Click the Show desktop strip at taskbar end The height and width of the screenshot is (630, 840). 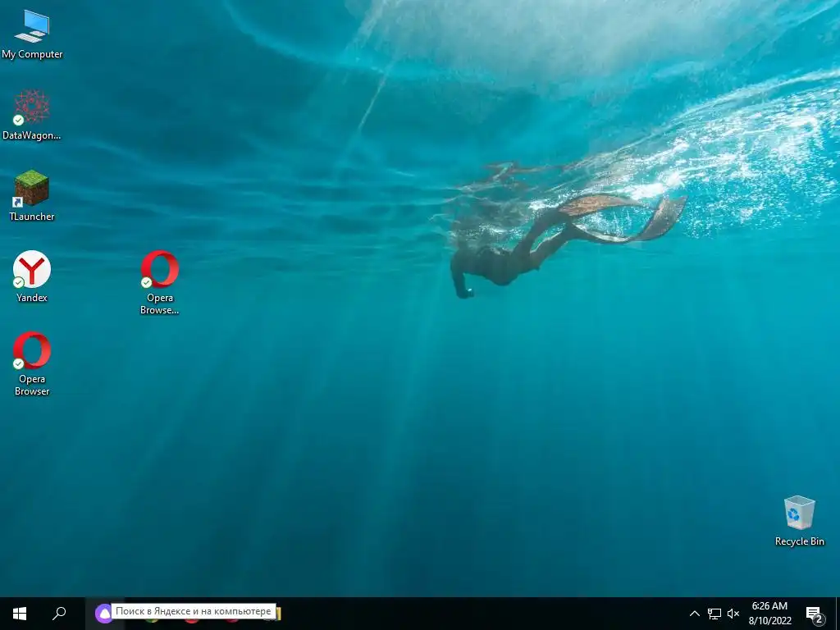(838, 614)
